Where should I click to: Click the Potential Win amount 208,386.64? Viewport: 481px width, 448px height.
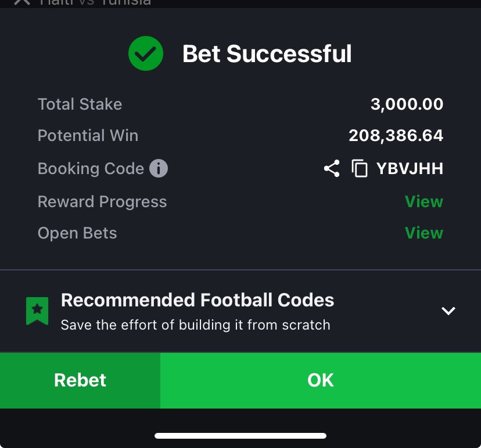click(x=396, y=136)
